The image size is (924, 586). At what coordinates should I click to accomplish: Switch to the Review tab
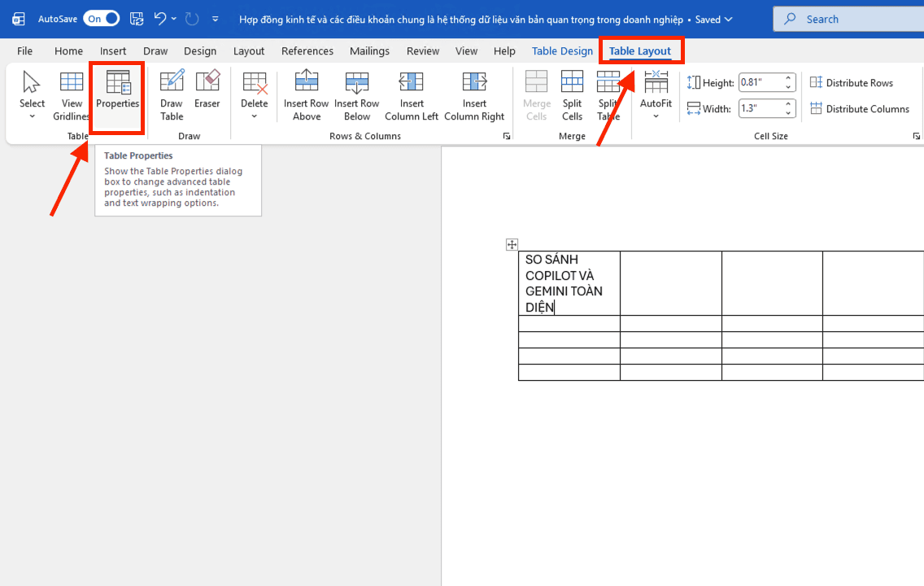click(x=422, y=51)
